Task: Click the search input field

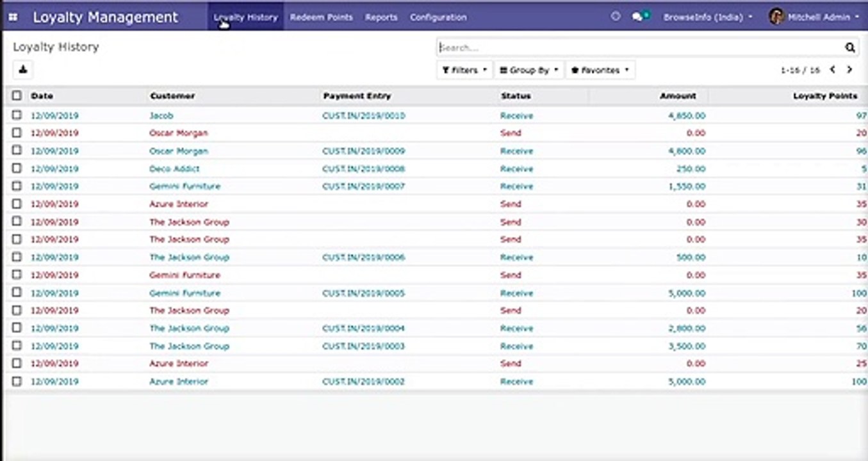Action: tap(641, 47)
